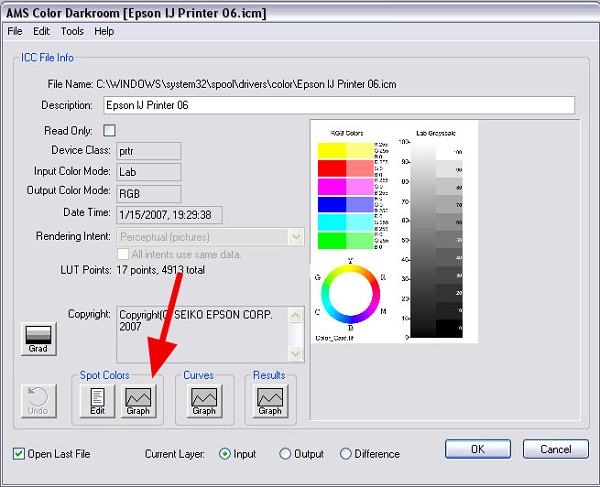Click Copyright scrollbar up arrow

(296, 315)
